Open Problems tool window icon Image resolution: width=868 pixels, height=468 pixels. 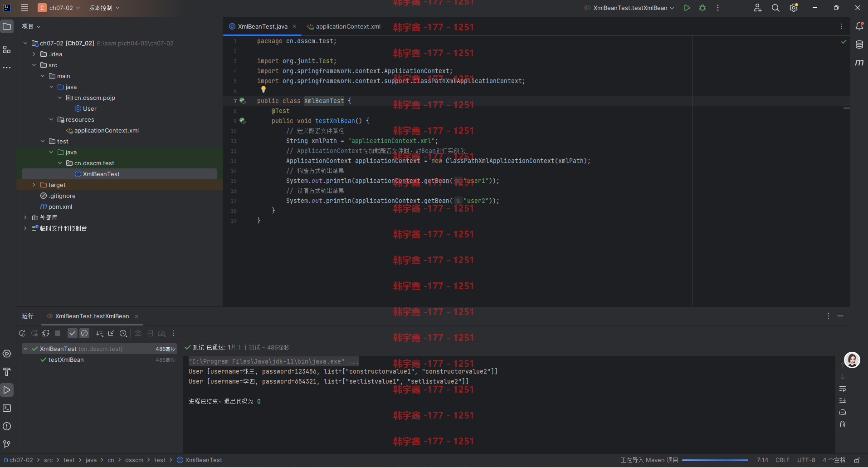[x=7, y=426]
